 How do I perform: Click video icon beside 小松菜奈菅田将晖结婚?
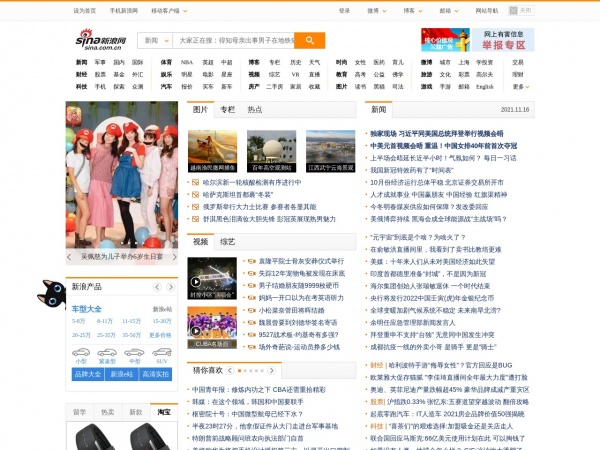coord(251,310)
